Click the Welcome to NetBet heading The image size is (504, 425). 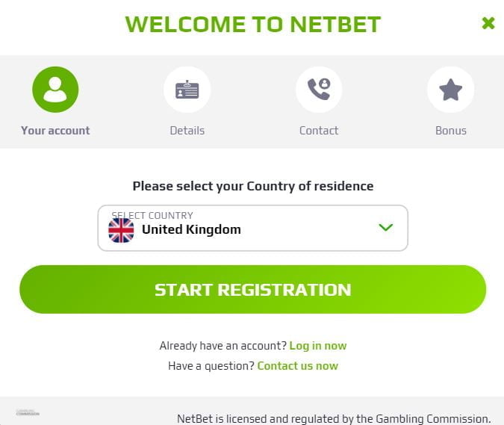pyautogui.click(x=252, y=24)
